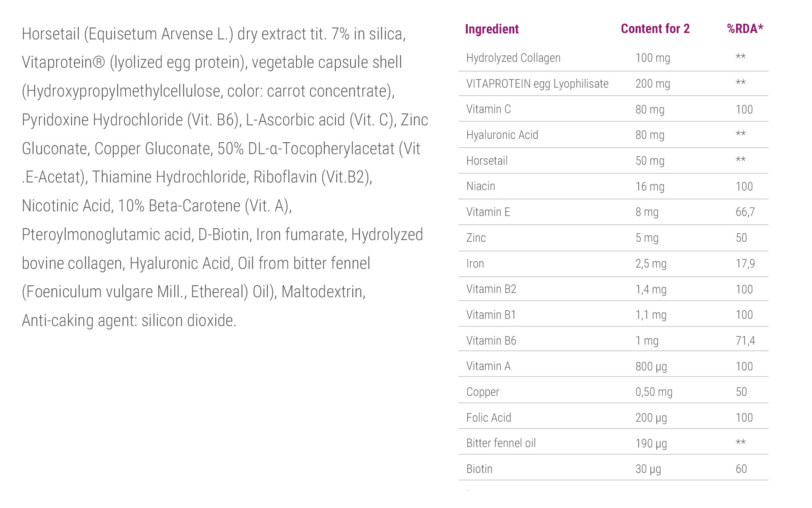Click the Zinc row label

tap(476, 238)
